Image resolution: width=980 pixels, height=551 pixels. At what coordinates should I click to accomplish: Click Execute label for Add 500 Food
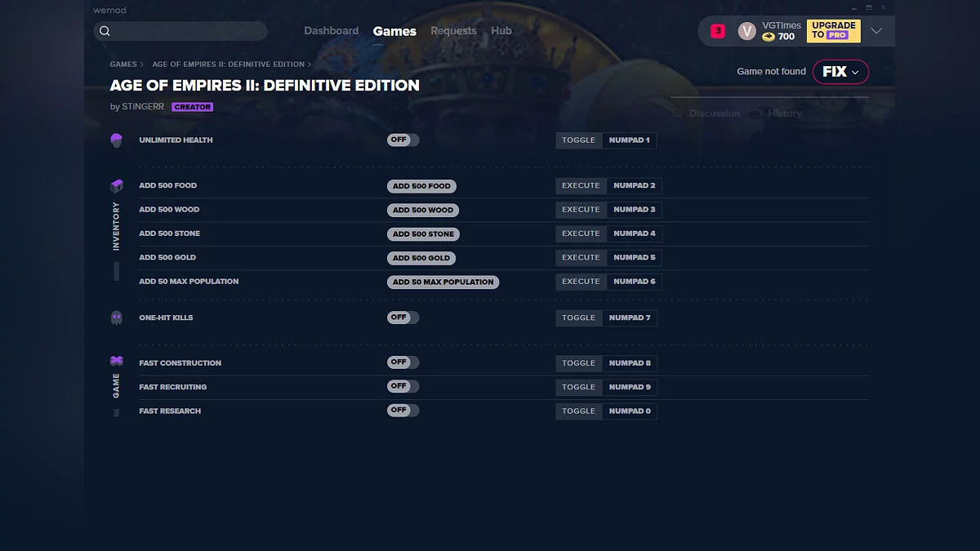click(581, 186)
